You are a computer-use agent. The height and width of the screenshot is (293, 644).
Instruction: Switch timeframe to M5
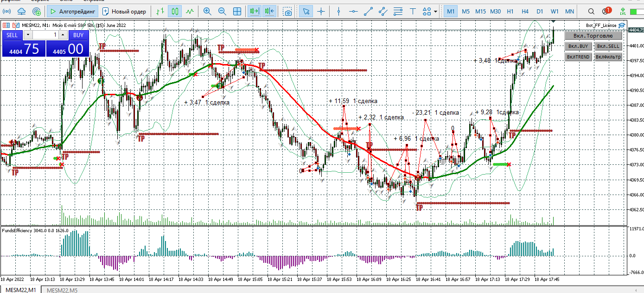pyautogui.click(x=465, y=11)
